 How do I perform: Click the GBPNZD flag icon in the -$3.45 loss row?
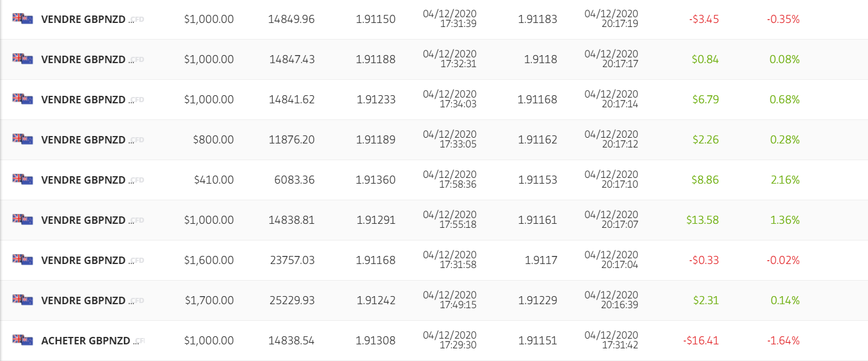click(x=23, y=18)
